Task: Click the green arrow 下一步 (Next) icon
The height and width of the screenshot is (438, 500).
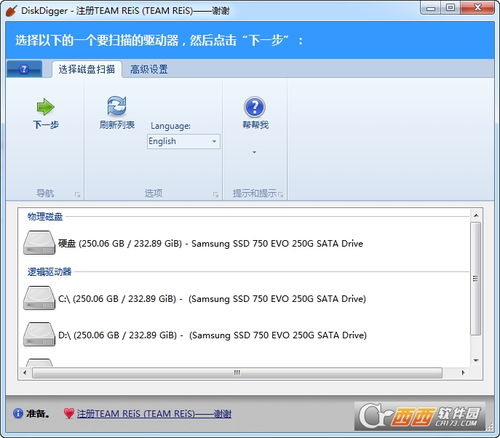Action: pos(45,107)
